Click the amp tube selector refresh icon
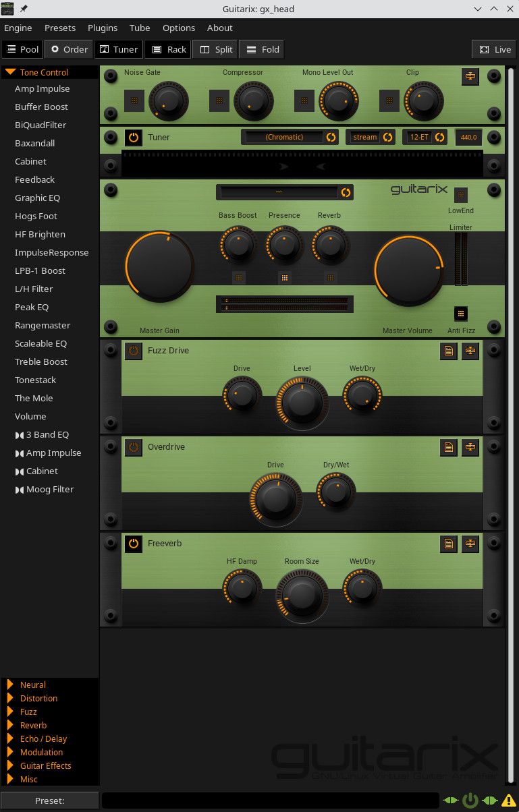Image resolution: width=519 pixels, height=812 pixels. (346, 192)
